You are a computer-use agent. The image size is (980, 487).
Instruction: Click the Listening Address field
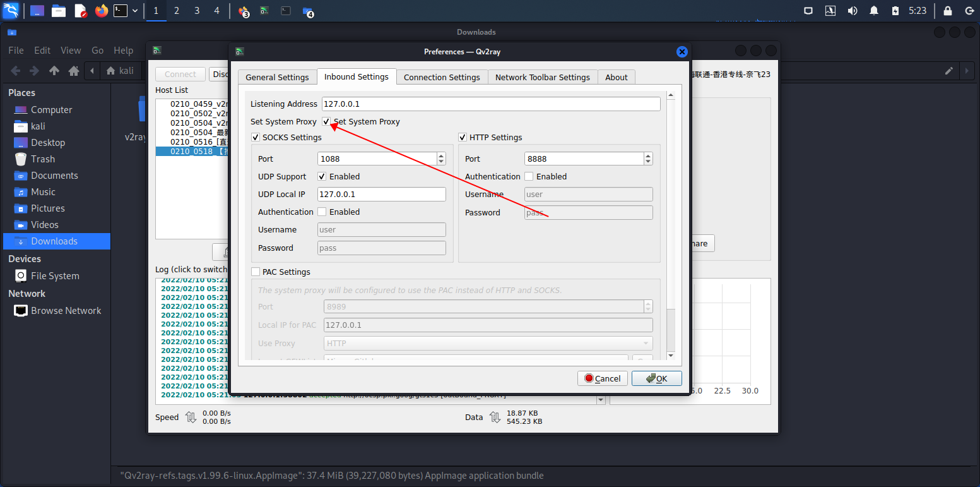(491, 104)
